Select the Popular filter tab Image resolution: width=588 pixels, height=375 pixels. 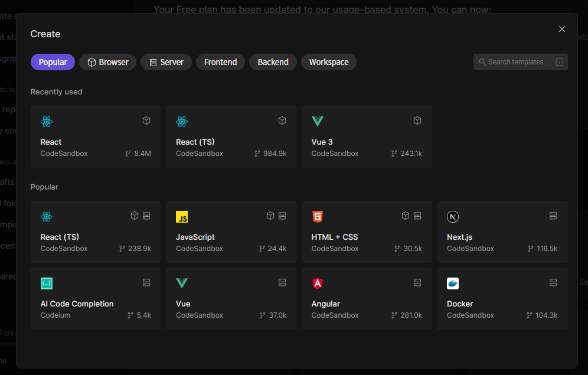coord(53,62)
